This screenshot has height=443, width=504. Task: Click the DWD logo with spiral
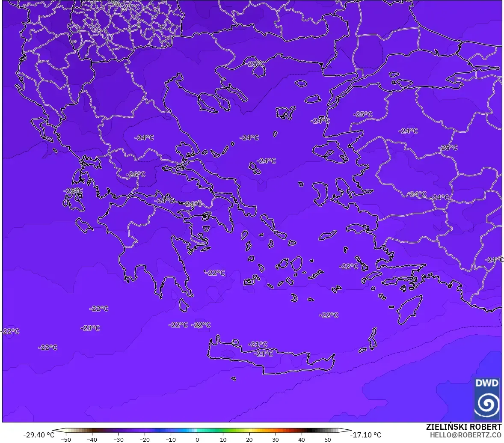click(486, 398)
